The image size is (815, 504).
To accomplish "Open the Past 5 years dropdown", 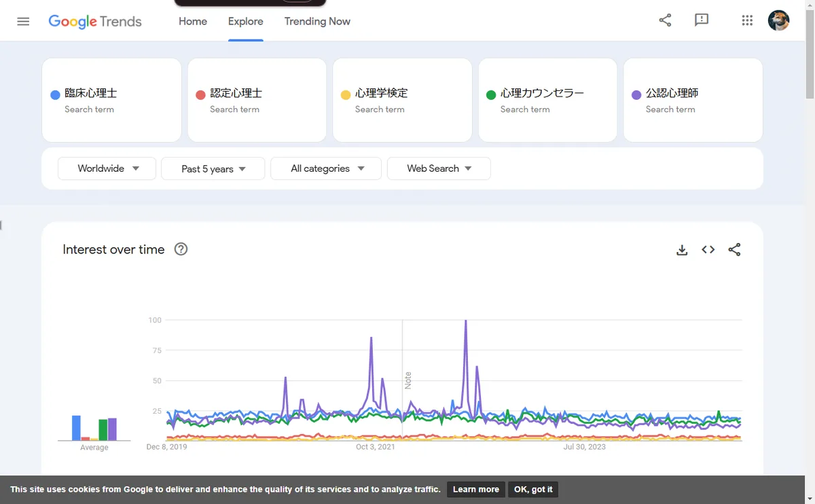I will coord(213,168).
